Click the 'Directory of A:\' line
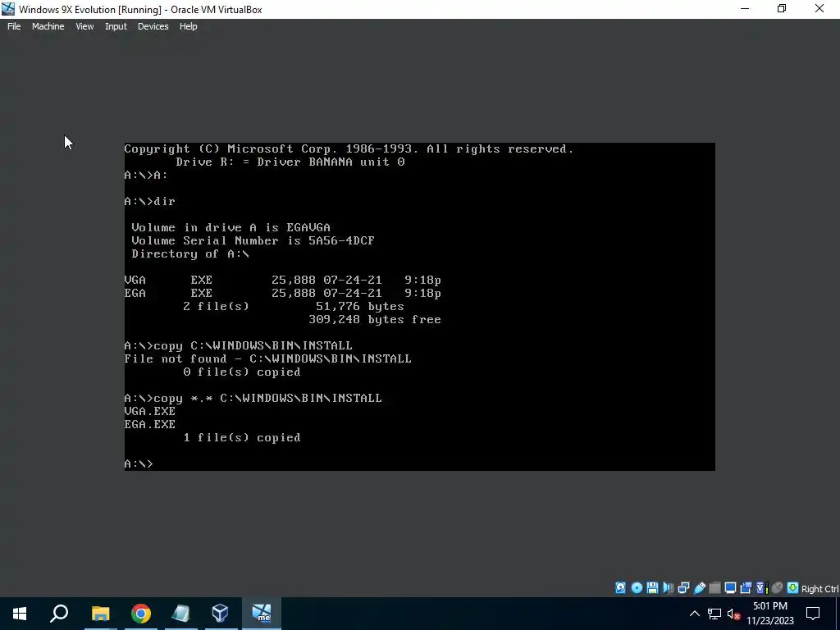The height and width of the screenshot is (630, 840). 190,254
